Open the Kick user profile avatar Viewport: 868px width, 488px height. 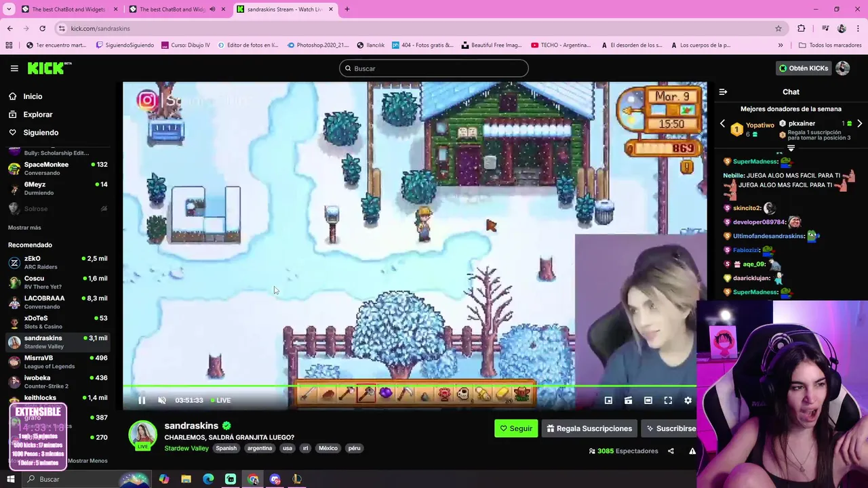tap(842, 68)
